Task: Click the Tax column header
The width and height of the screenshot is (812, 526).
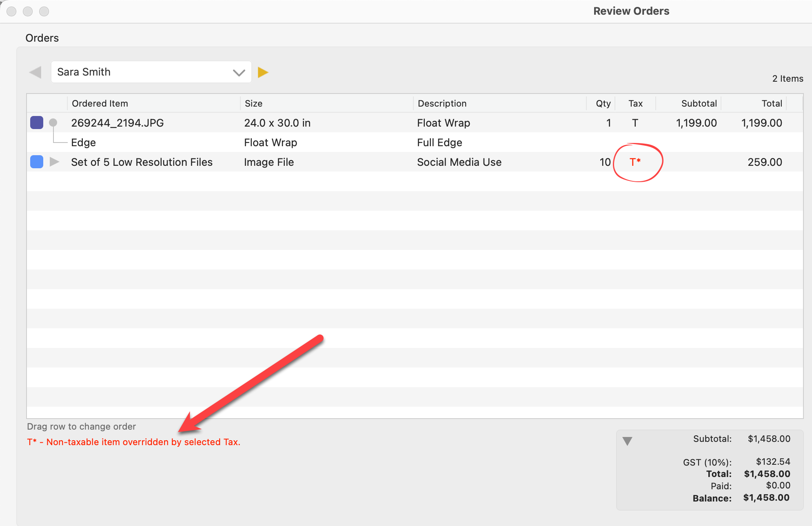Action: point(635,103)
